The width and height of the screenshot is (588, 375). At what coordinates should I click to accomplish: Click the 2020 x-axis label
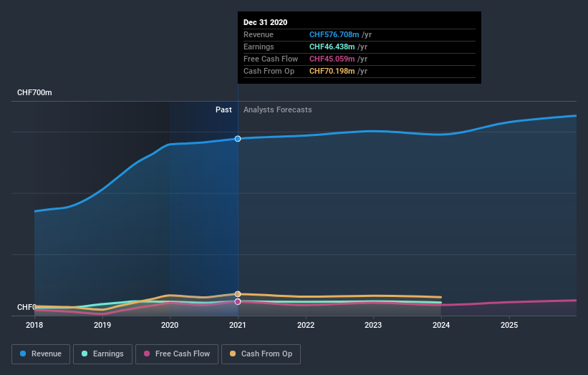point(170,325)
